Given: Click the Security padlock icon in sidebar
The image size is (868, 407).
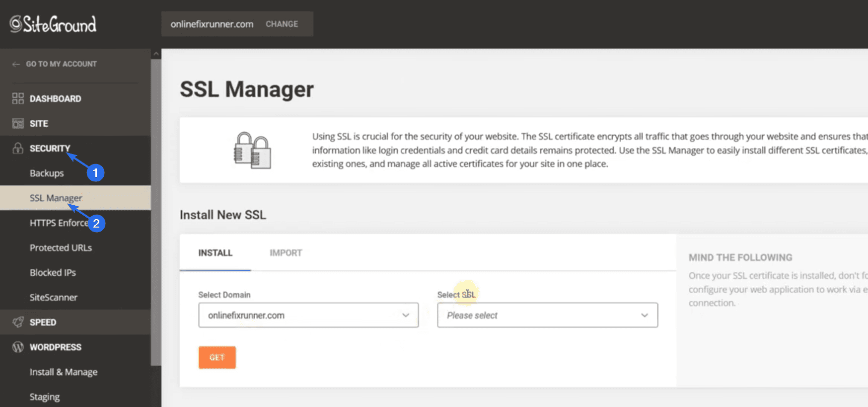Looking at the screenshot, I should click(18, 148).
